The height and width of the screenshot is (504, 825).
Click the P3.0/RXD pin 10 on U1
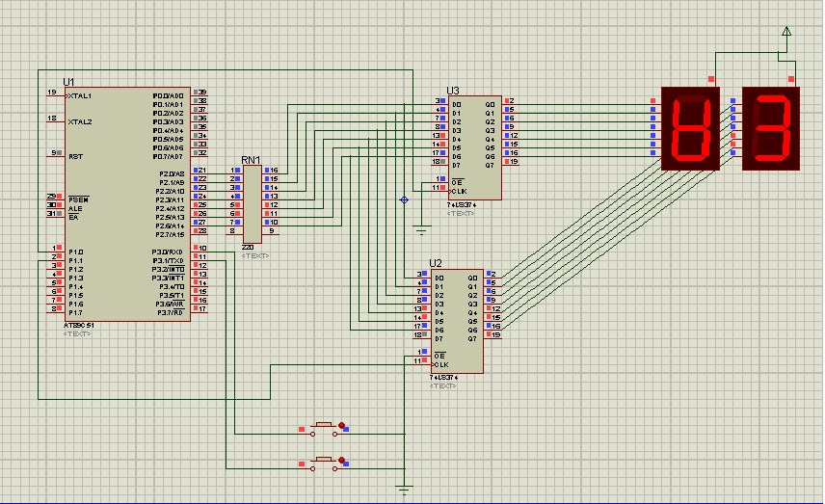click(201, 249)
